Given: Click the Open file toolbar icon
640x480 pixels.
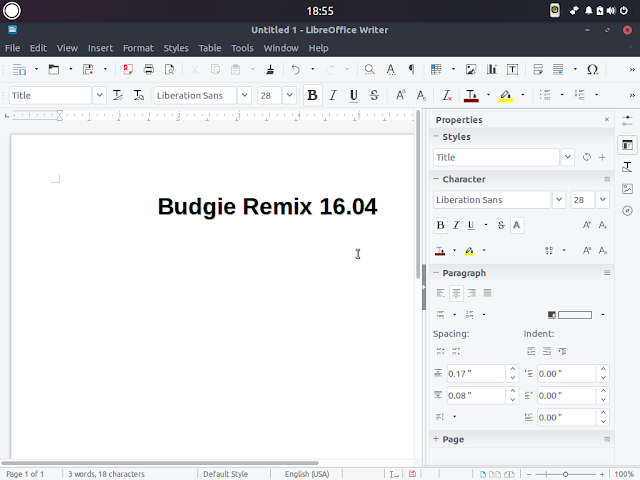Looking at the screenshot, I should (53, 69).
